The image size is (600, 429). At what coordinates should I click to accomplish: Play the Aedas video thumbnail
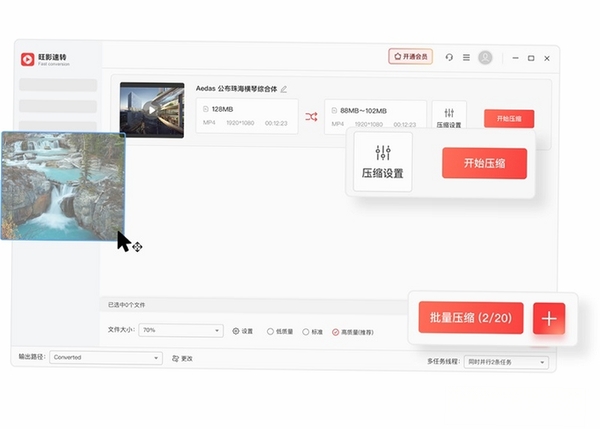pos(152,110)
